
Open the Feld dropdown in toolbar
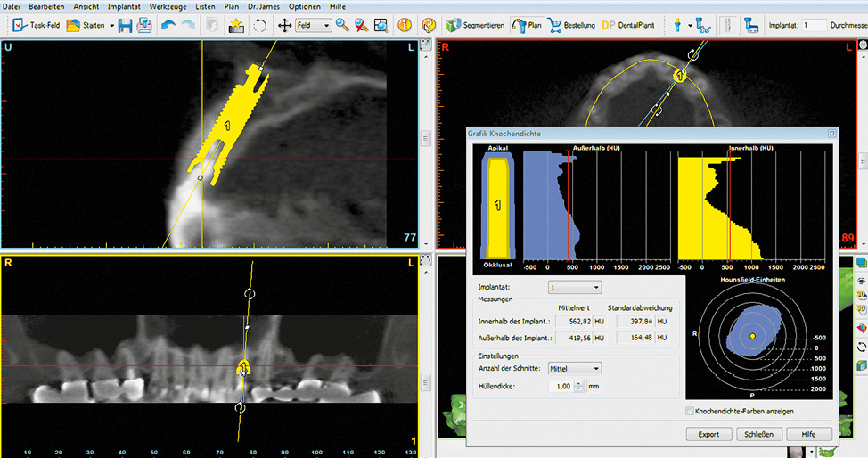tap(314, 26)
